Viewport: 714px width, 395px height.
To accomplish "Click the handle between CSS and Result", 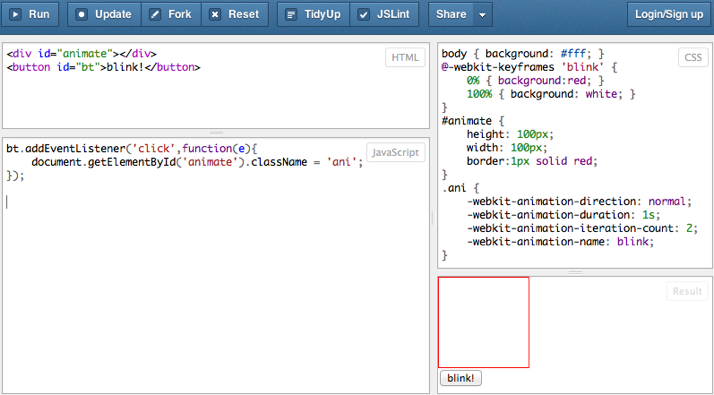I will (x=576, y=272).
